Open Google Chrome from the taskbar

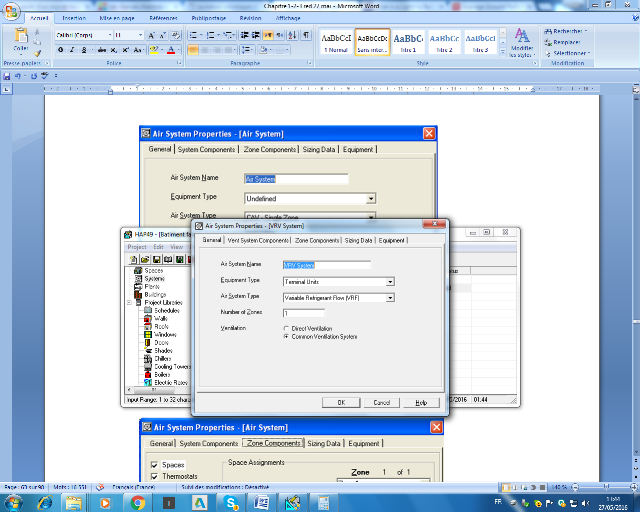[139, 503]
